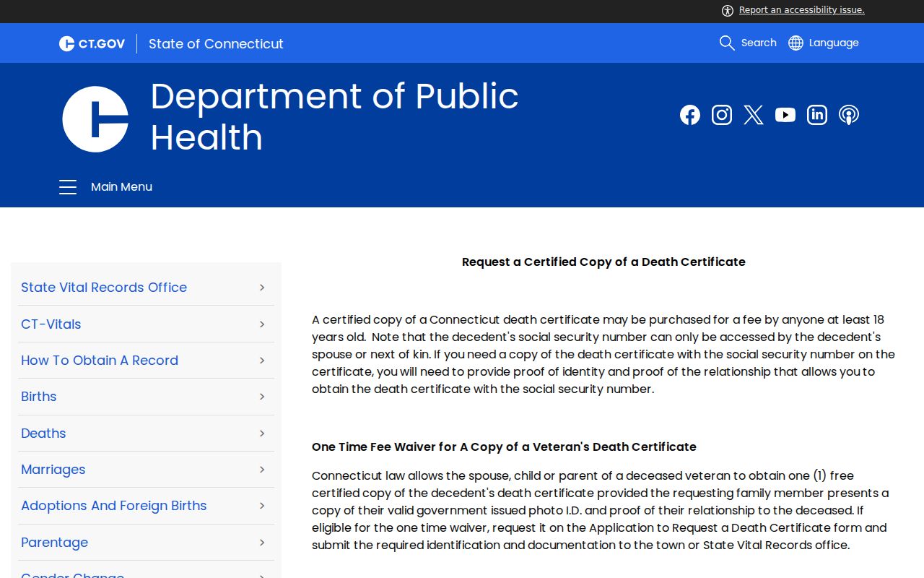Open the Deaths sidebar link
The image size is (924, 578).
point(43,433)
